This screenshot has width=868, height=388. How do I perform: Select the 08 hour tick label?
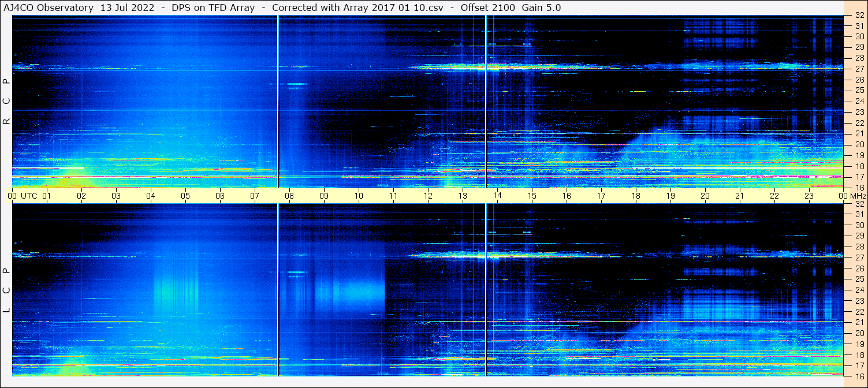coord(289,196)
